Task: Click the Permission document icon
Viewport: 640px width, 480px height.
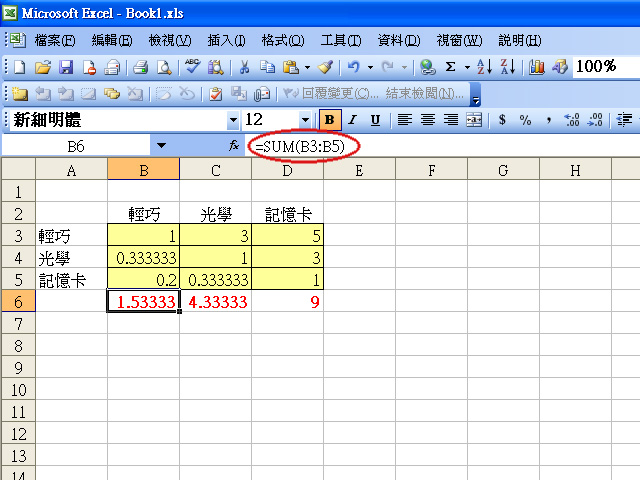Action: coord(89,67)
